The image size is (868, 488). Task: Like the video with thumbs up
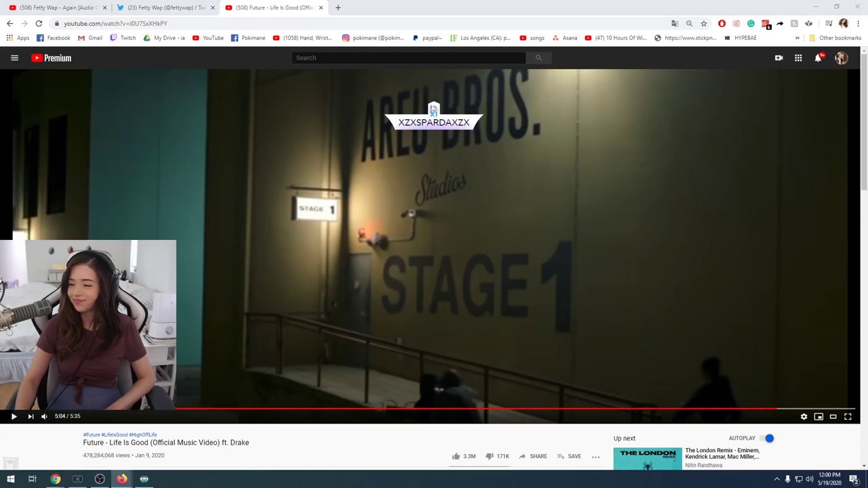tap(456, 456)
